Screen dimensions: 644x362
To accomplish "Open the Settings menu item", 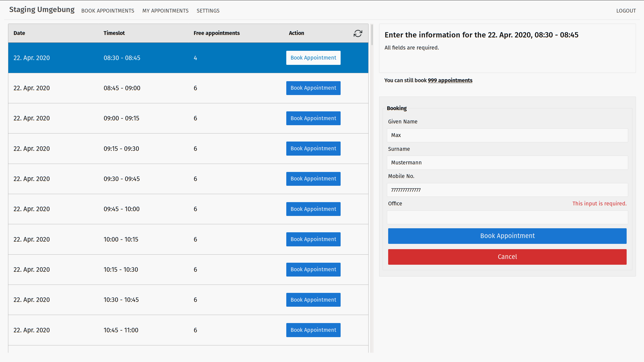I will [x=208, y=11].
